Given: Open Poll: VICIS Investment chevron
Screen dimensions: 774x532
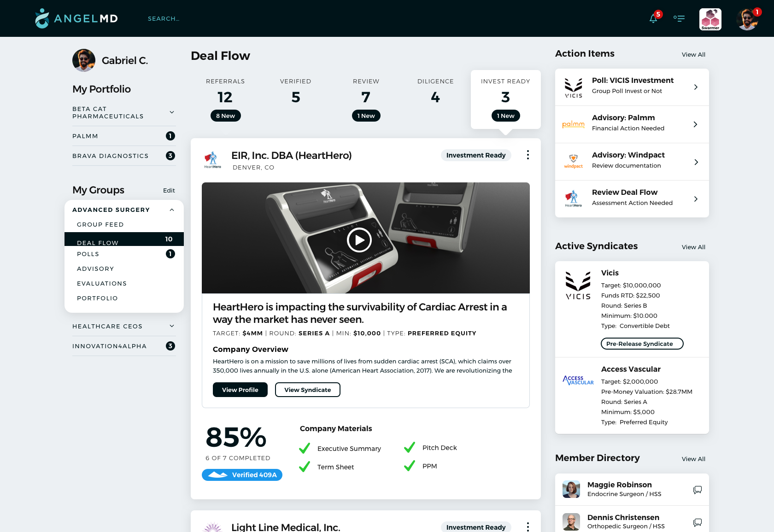Looking at the screenshot, I should [x=696, y=87].
